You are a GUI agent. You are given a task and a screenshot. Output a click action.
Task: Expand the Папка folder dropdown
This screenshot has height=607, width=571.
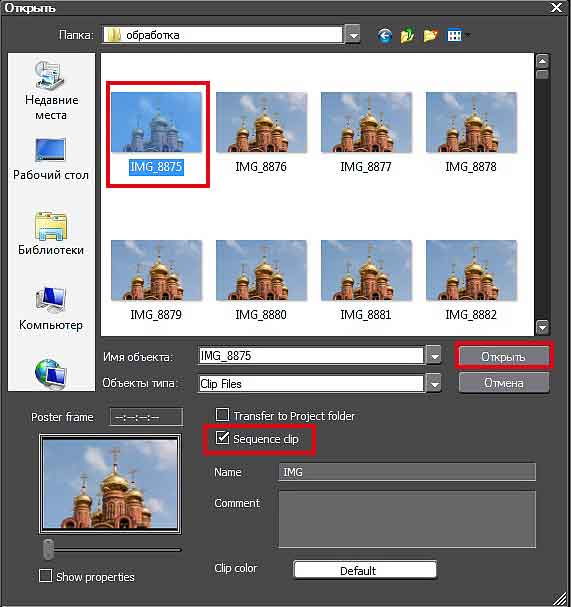(353, 35)
